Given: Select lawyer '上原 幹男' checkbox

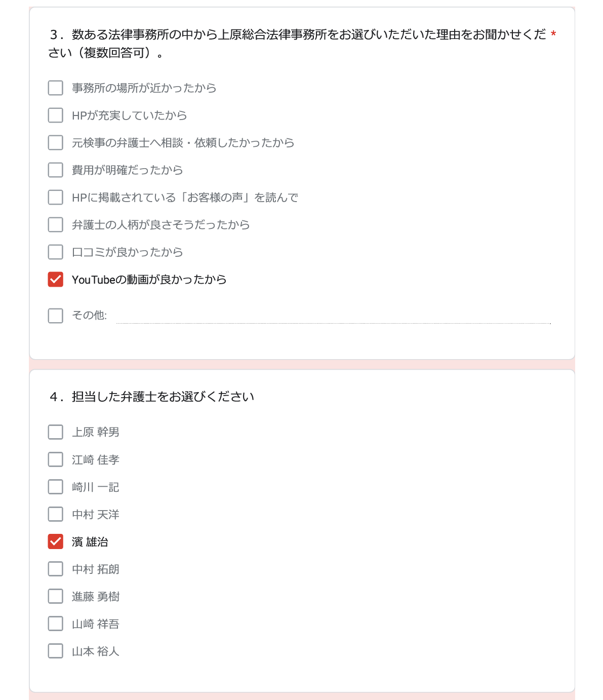Looking at the screenshot, I should coord(56,433).
